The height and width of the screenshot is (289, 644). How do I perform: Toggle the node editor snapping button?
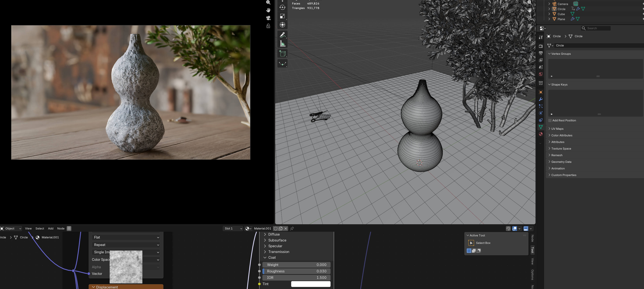(x=508, y=228)
